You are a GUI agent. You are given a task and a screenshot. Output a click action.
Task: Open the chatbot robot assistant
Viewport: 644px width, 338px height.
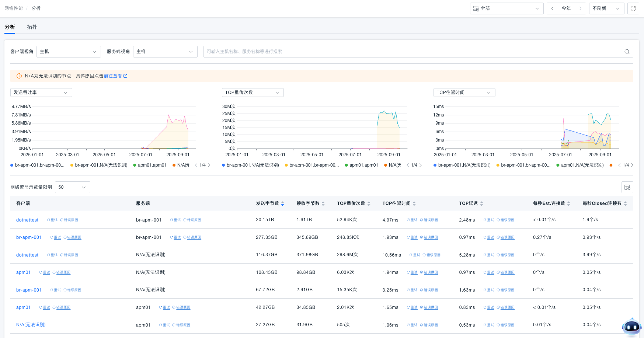point(631,327)
